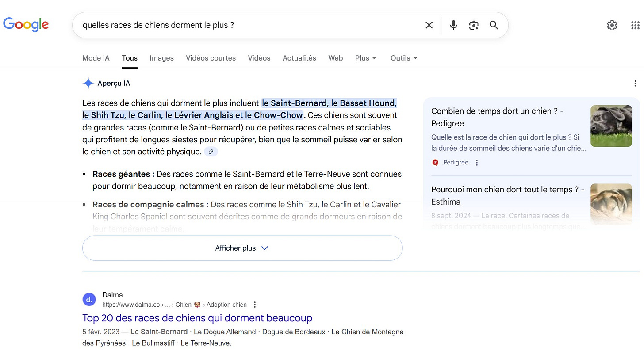Switch to Web tab
644x362 pixels.
(x=335, y=58)
